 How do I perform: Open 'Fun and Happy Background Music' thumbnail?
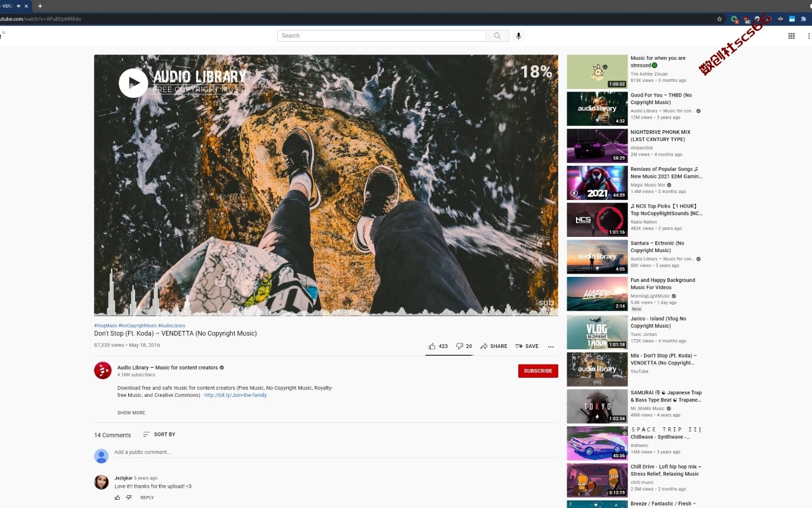[x=597, y=293]
